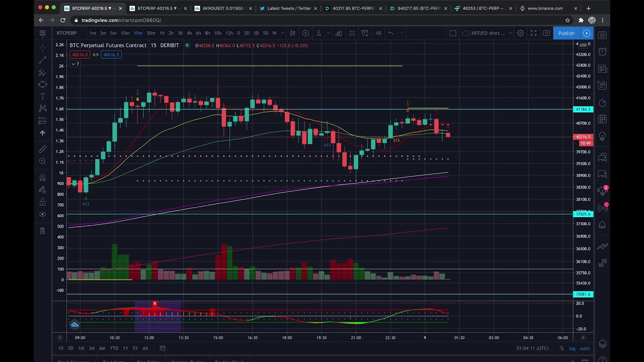This screenshot has height=362, width=644.
Task: Click the red sell price 40216.0 button
Action: 79,55
